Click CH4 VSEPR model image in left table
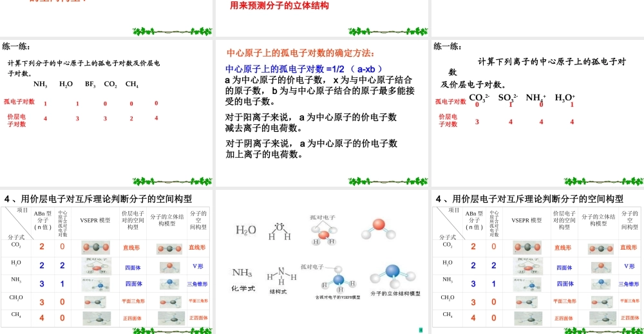 click(x=96, y=319)
